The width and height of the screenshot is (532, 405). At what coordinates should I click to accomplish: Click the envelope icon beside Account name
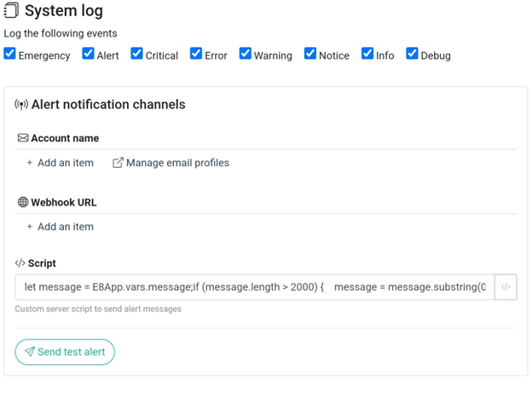click(23, 138)
